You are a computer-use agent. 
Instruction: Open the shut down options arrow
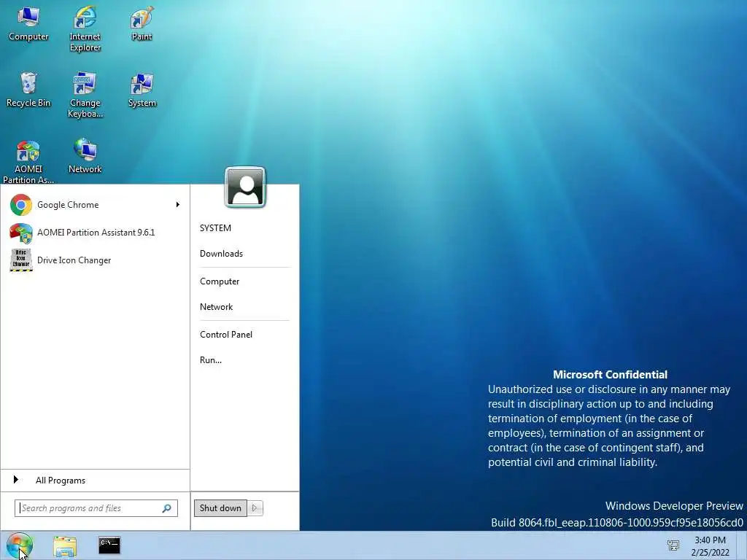(x=255, y=508)
